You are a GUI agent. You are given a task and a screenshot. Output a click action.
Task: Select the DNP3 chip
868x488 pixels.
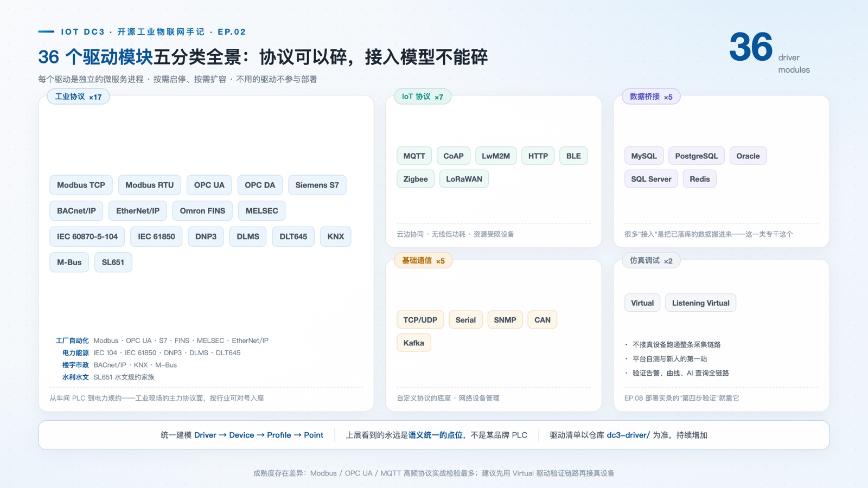click(206, 236)
